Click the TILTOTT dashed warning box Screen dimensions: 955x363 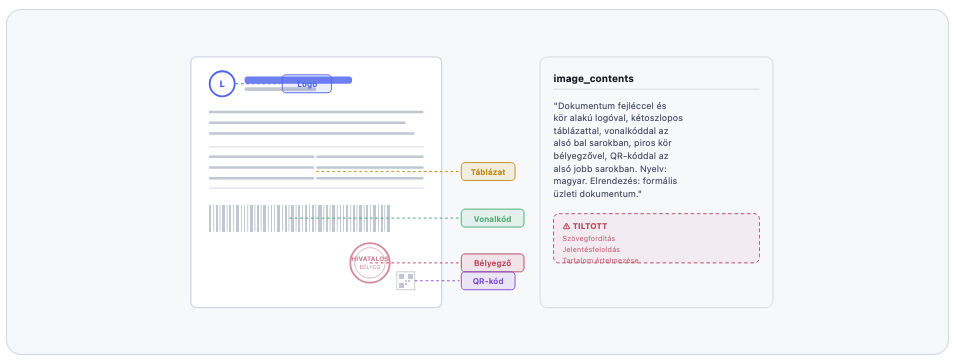tap(657, 238)
